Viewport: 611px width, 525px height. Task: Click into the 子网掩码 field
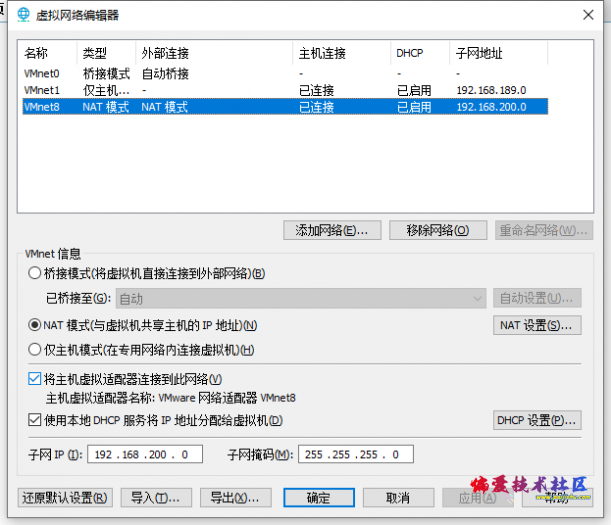(x=356, y=454)
